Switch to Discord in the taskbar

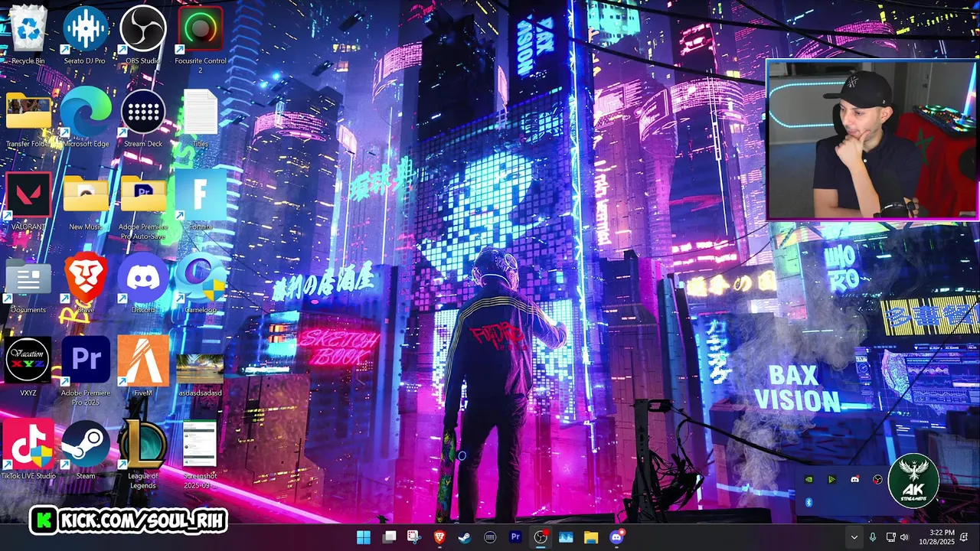click(616, 537)
